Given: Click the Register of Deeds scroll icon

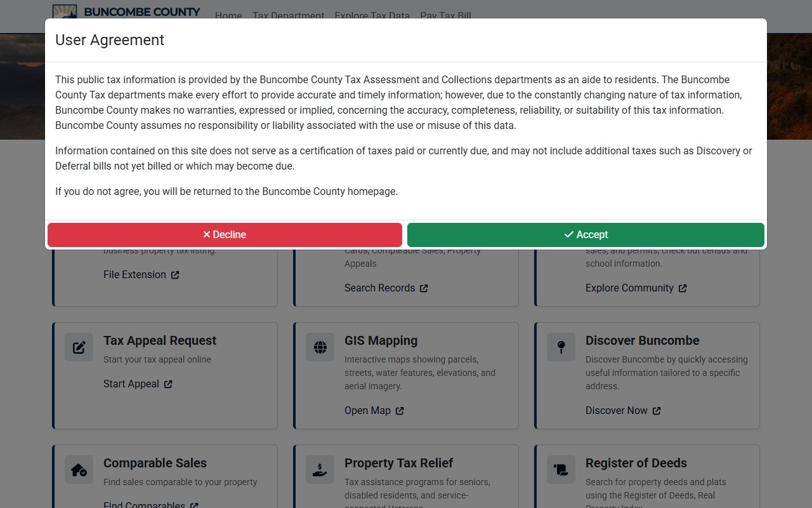Looking at the screenshot, I should coord(561,470).
